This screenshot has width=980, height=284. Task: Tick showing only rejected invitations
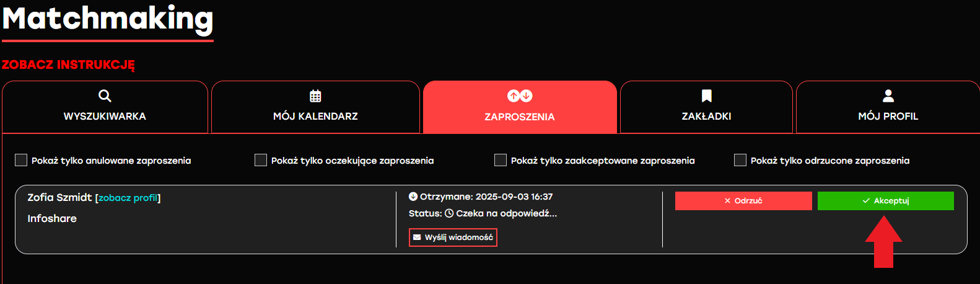coord(740,161)
